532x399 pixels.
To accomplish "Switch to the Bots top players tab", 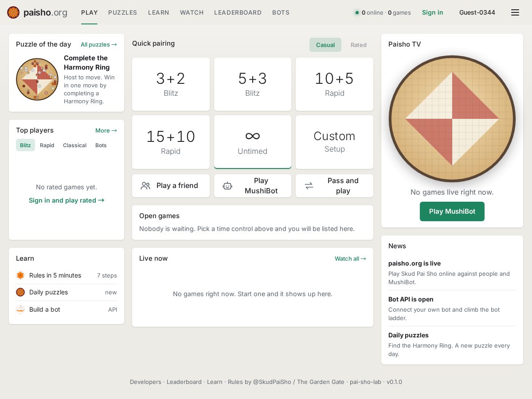I will [101, 145].
